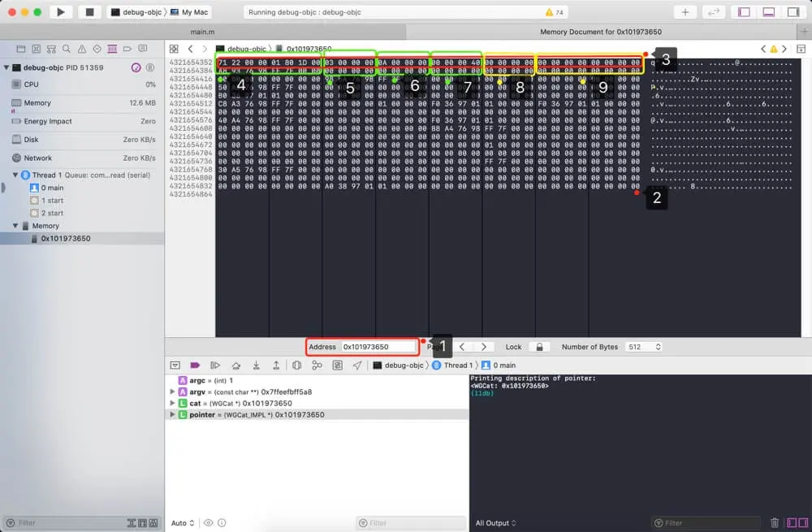Open the Breakpoint navigator icon
This screenshot has width=812, height=532.
coord(127,49)
